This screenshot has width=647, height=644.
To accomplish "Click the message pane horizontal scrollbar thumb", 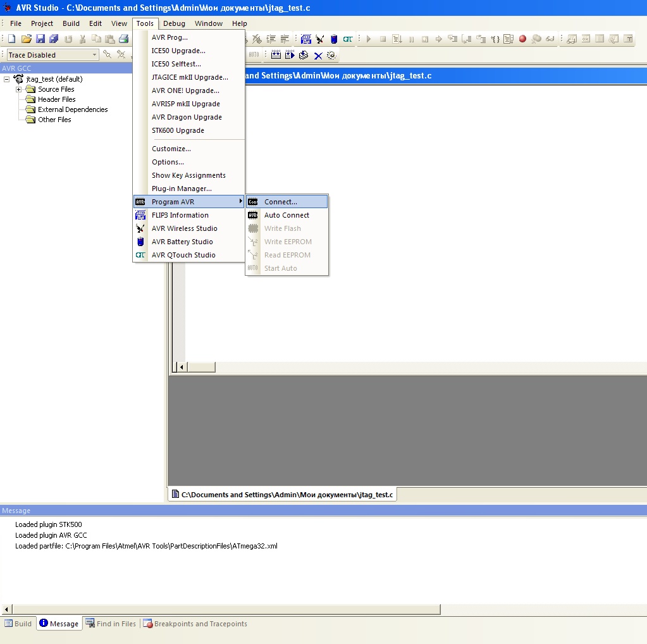I will point(226,609).
